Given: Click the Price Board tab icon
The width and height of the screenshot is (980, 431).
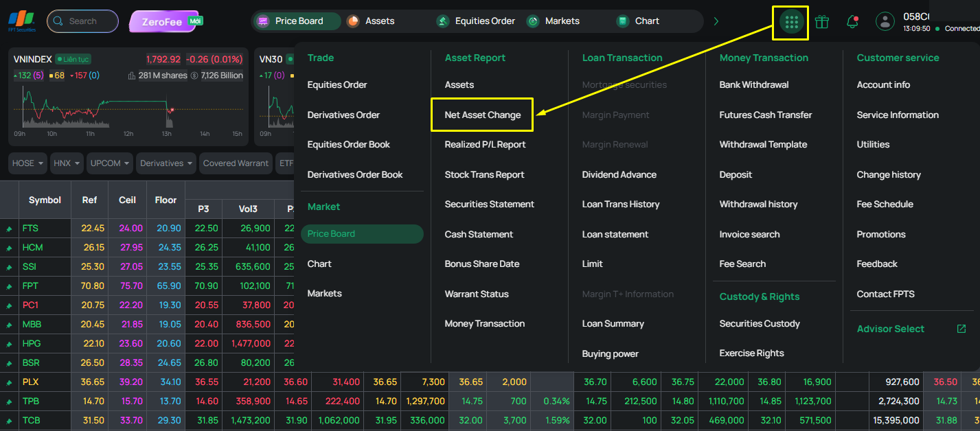Looking at the screenshot, I should click(262, 21).
